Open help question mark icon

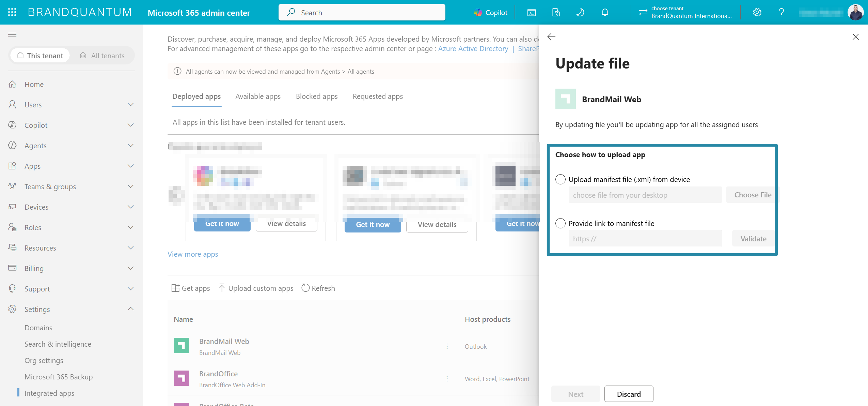tap(782, 13)
